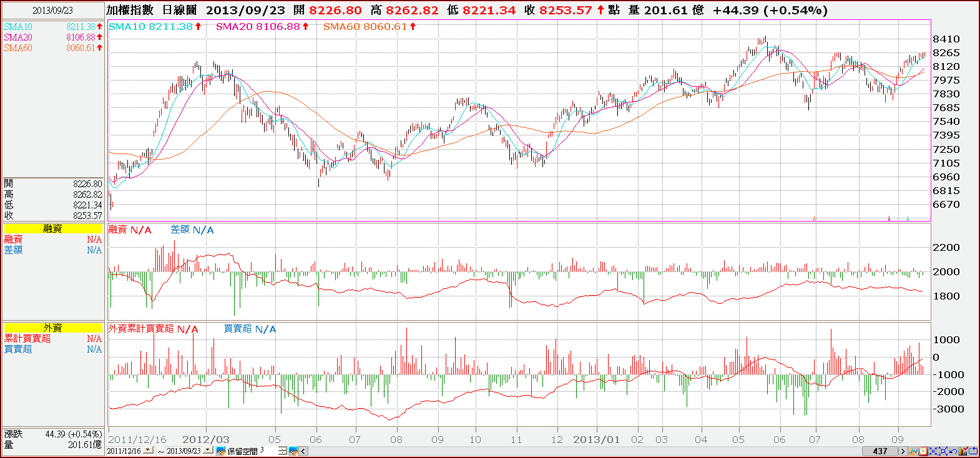Click the line chart type icon
980x458 pixels.
click(x=913, y=451)
